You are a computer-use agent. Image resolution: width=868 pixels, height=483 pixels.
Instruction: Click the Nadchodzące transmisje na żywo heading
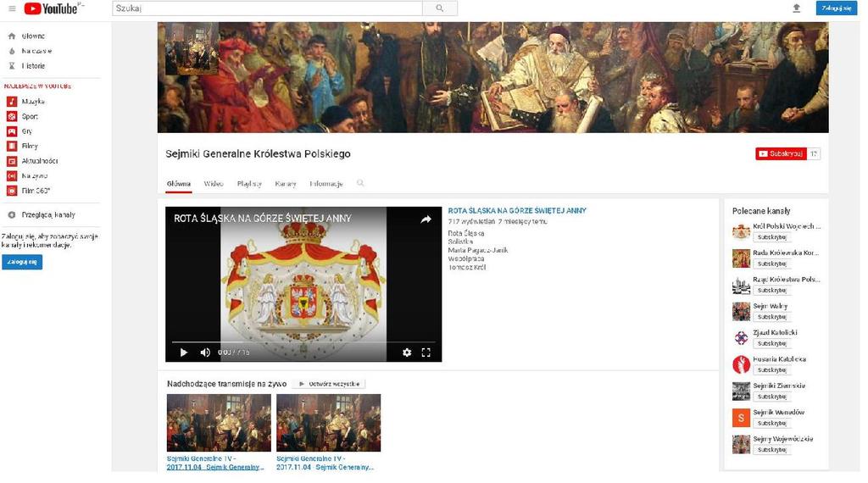(x=227, y=383)
